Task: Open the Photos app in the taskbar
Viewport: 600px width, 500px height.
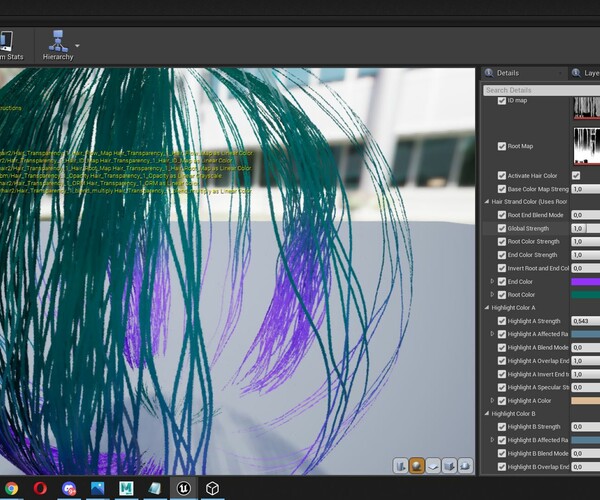Action: tap(98, 489)
